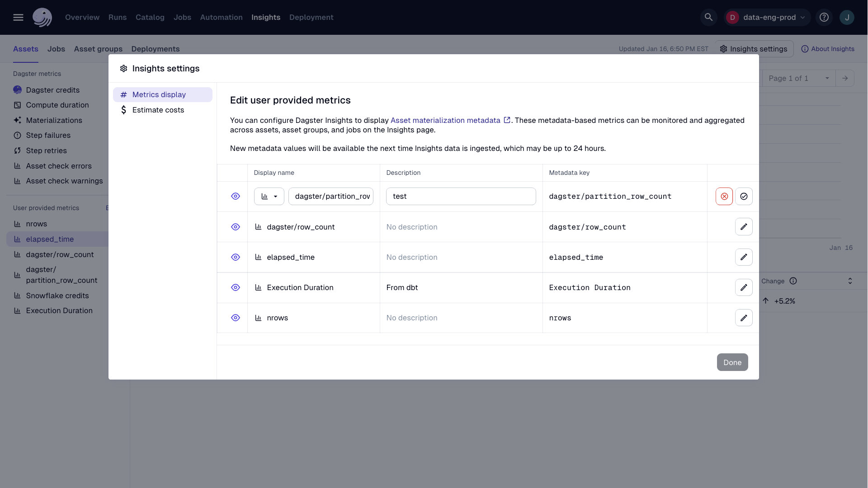Click edit pencil icon for Execution Duration metric
Screen dimensions: 868x488
point(743,287)
